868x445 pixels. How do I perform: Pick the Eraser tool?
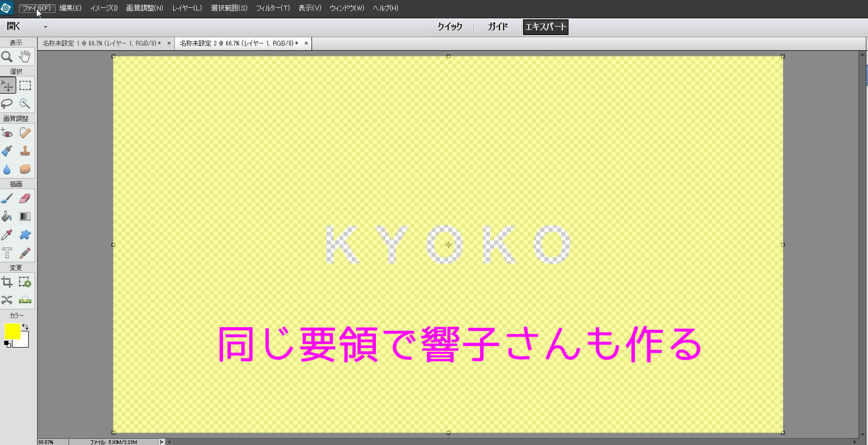point(25,198)
